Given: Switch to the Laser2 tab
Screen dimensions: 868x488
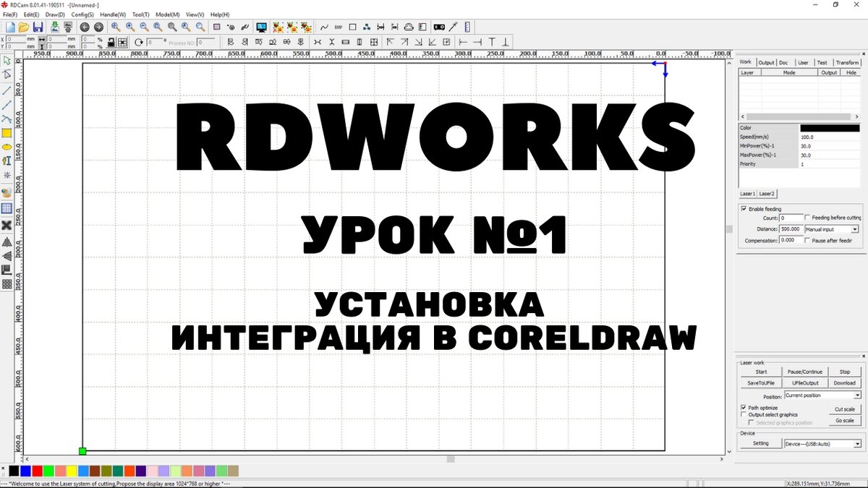Looking at the screenshot, I should tap(767, 194).
